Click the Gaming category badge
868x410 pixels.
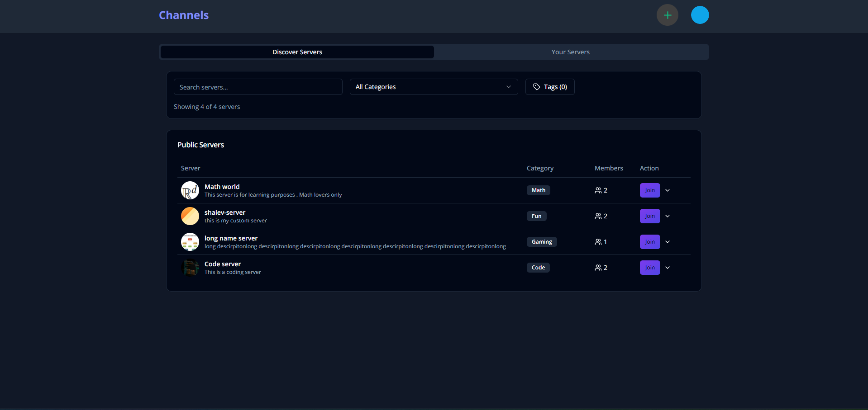[x=541, y=242]
